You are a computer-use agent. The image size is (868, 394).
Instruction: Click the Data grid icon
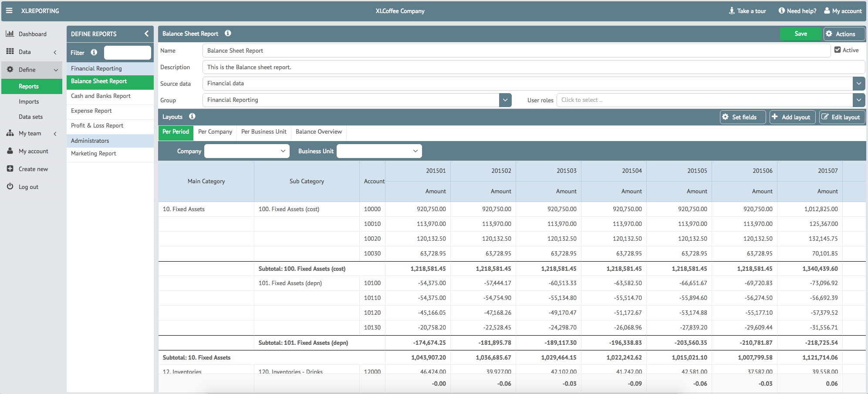(10, 51)
